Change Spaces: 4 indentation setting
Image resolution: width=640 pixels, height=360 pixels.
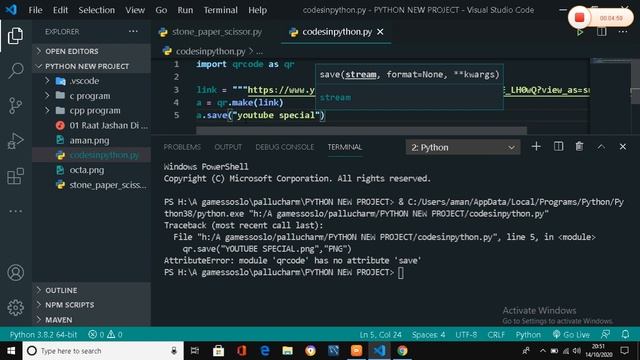pos(428,335)
